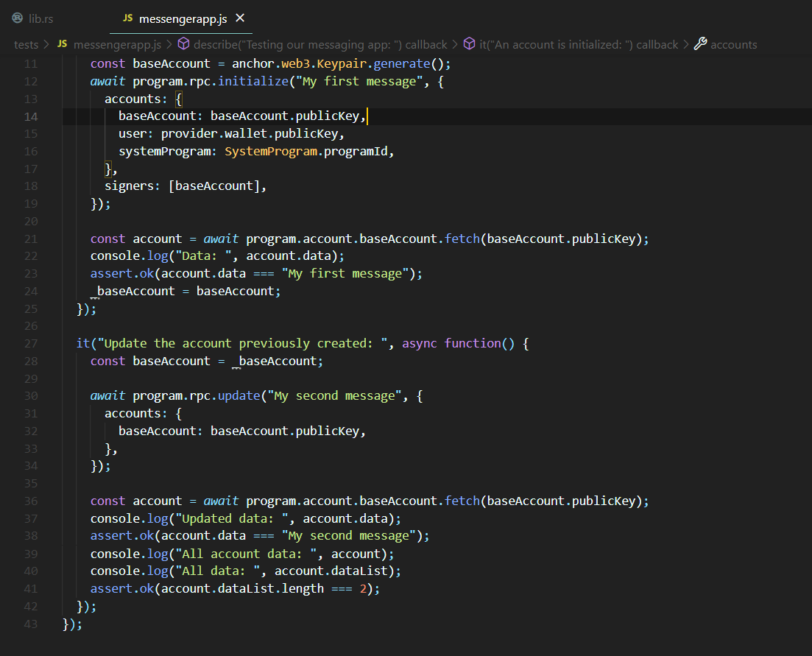
Task: Click the Rust file icon on lib.rs tab
Action: tap(17, 18)
